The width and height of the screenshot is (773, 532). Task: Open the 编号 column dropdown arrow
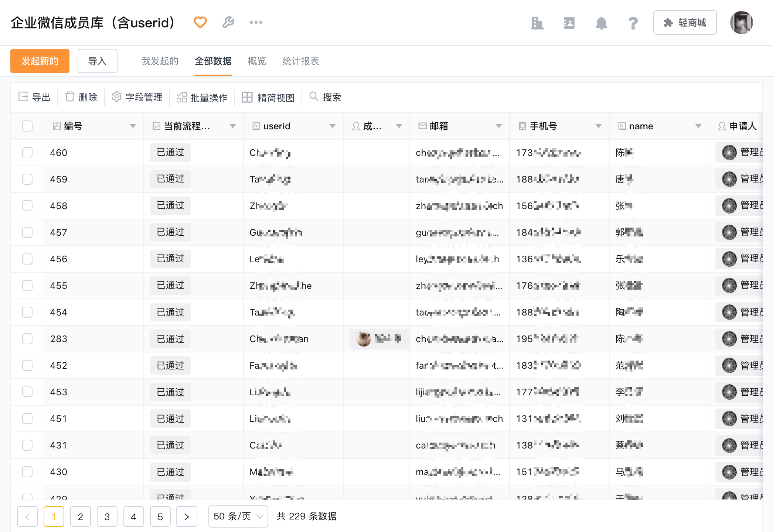(x=133, y=126)
